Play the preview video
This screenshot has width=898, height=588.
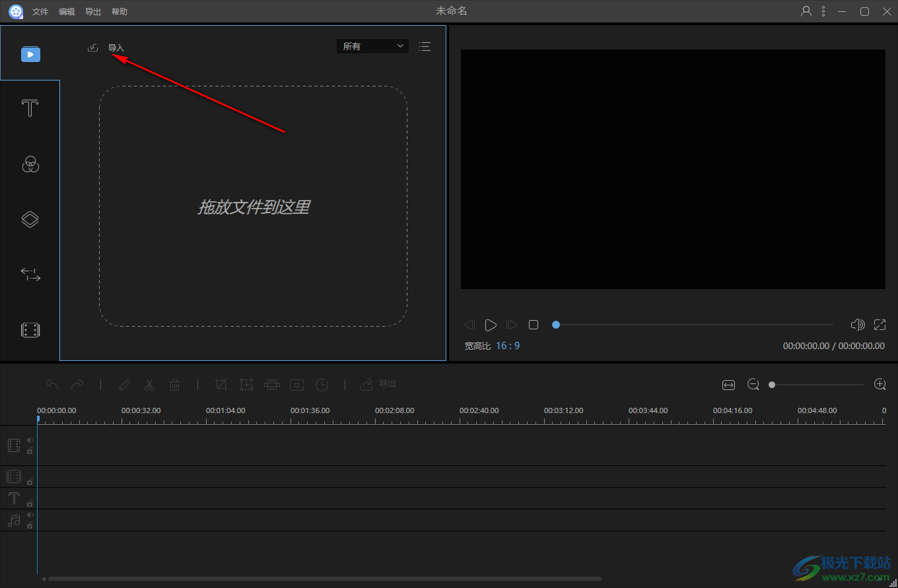coord(491,325)
